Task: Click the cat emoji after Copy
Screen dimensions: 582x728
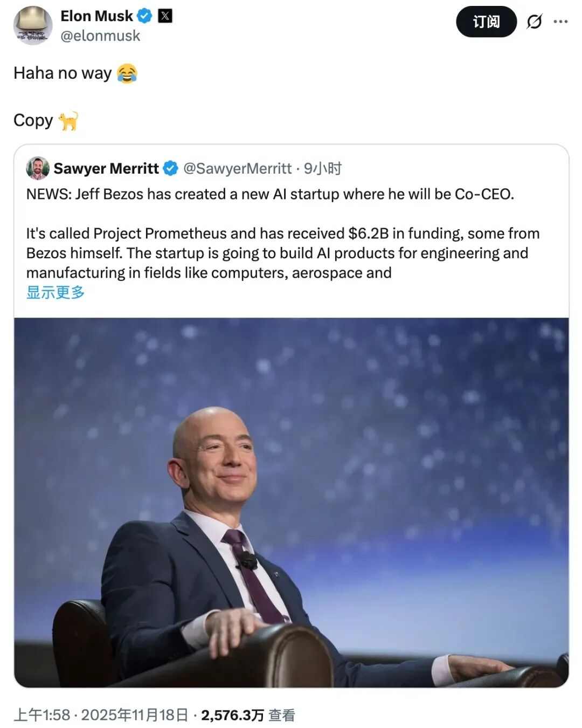Action: click(x=68, y=121)
